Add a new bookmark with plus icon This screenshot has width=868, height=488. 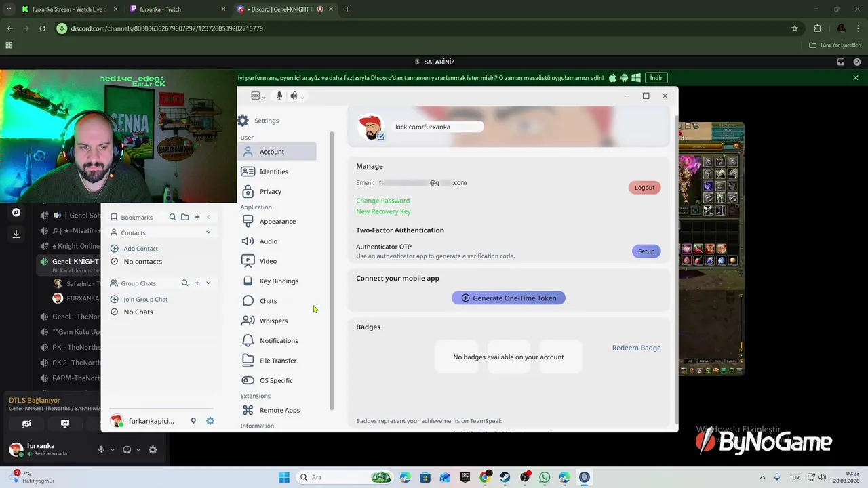click(197, 217)
